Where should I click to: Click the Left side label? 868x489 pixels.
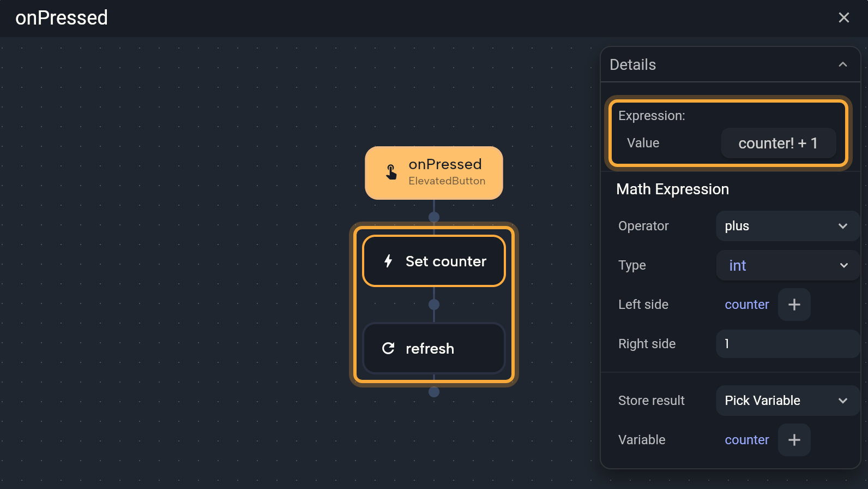(x=643, y=305)
